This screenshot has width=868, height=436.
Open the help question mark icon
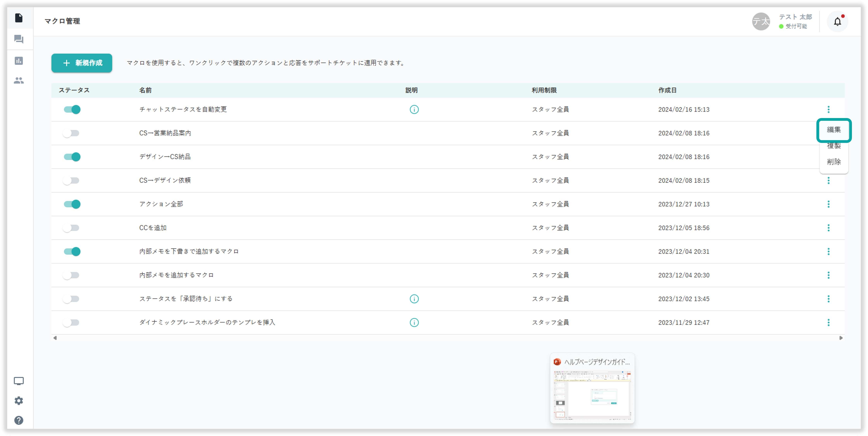click(x=19, y=420)
